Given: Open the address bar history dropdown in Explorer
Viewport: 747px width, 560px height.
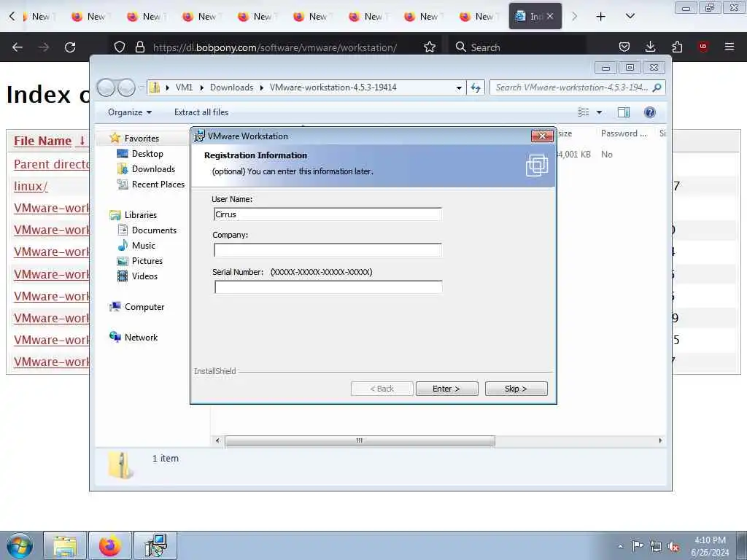Looking at the screenshot, I should (459, 87).
